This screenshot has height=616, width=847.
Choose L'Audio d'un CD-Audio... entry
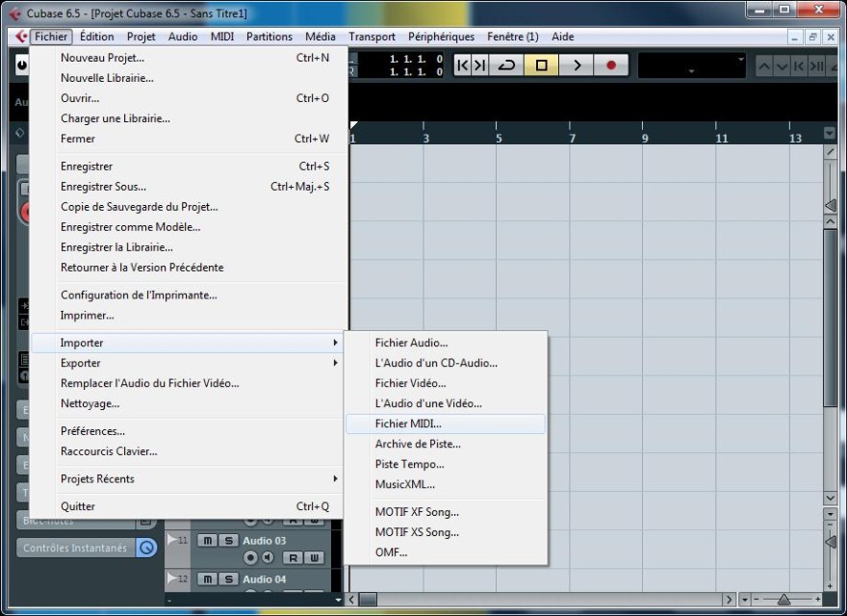446,363
